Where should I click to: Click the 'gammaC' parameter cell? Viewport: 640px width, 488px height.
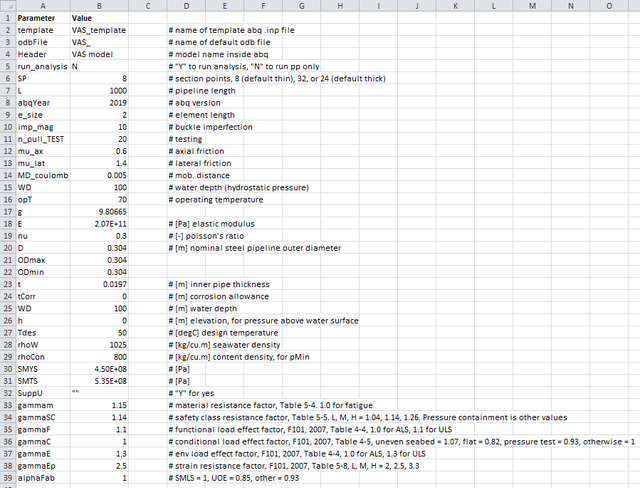43,441
